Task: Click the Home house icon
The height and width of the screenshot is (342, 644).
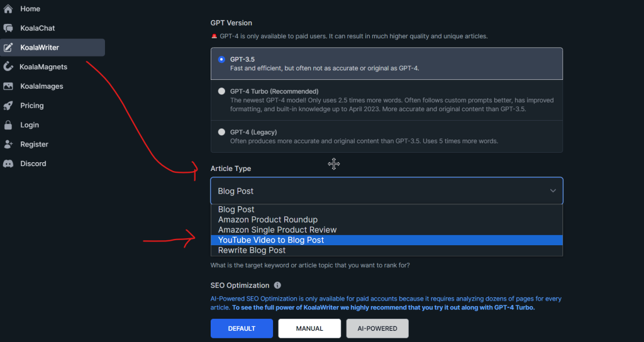Action: (x=8, y=9)
